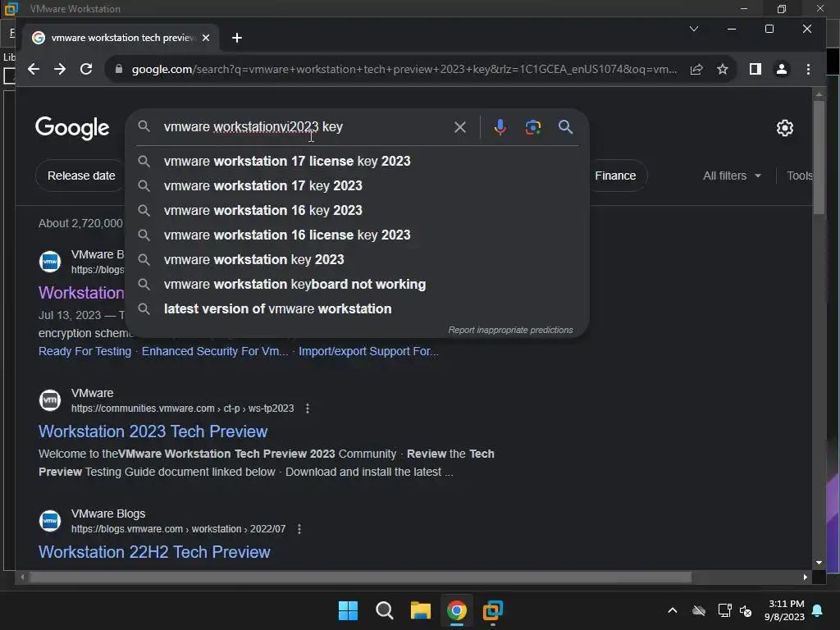
Task: Open the Enhanced Security For Vm... sitelink
Action: [x=215, y=351]
